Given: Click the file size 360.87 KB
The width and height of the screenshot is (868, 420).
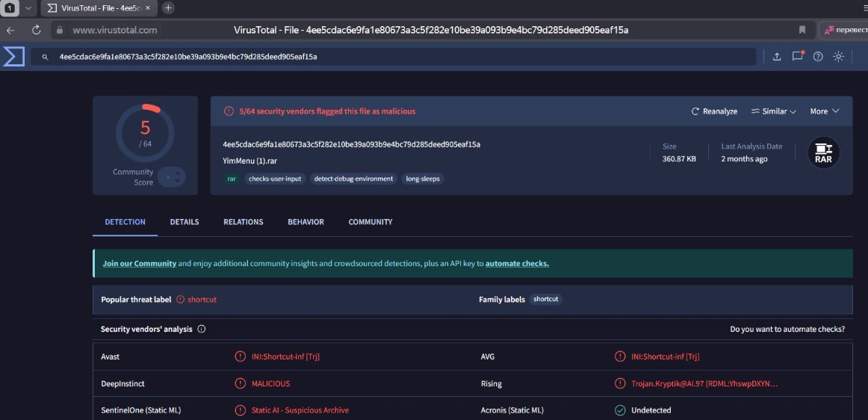Looking at the screenshot, I should pyautogui.click(x=679, y=159).
